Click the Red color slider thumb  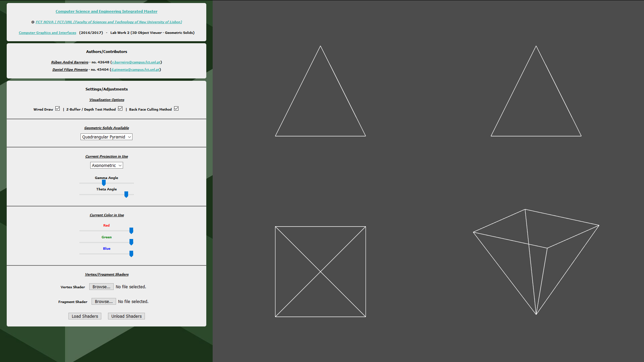(x=131, y=231)
